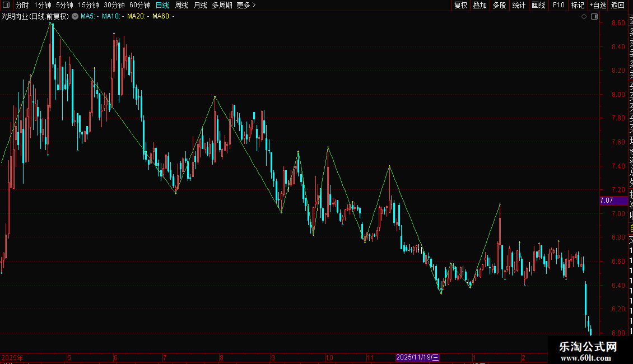Expand the 更多 period options
633x364 pixels.
246,5
